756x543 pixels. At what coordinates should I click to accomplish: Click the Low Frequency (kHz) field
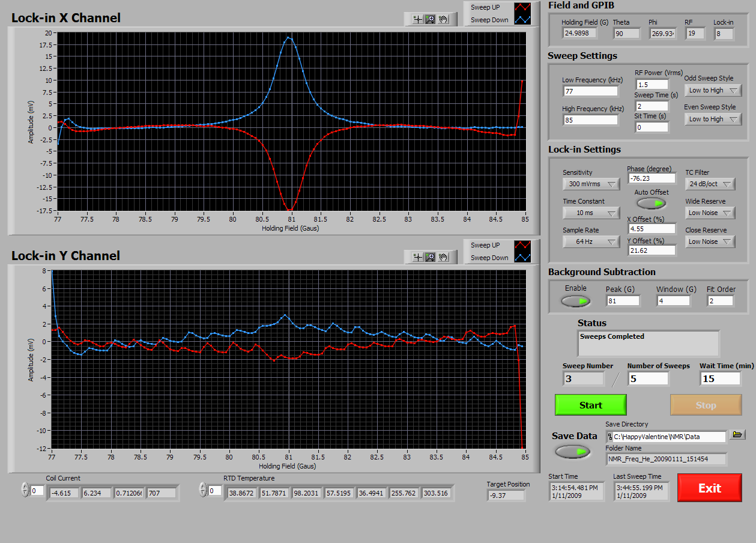pos(590,91)
